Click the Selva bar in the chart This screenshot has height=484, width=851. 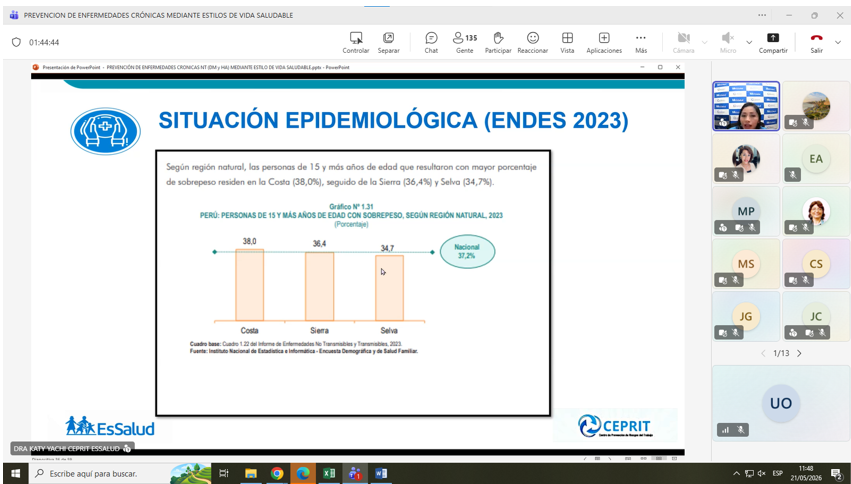point(389,288)
